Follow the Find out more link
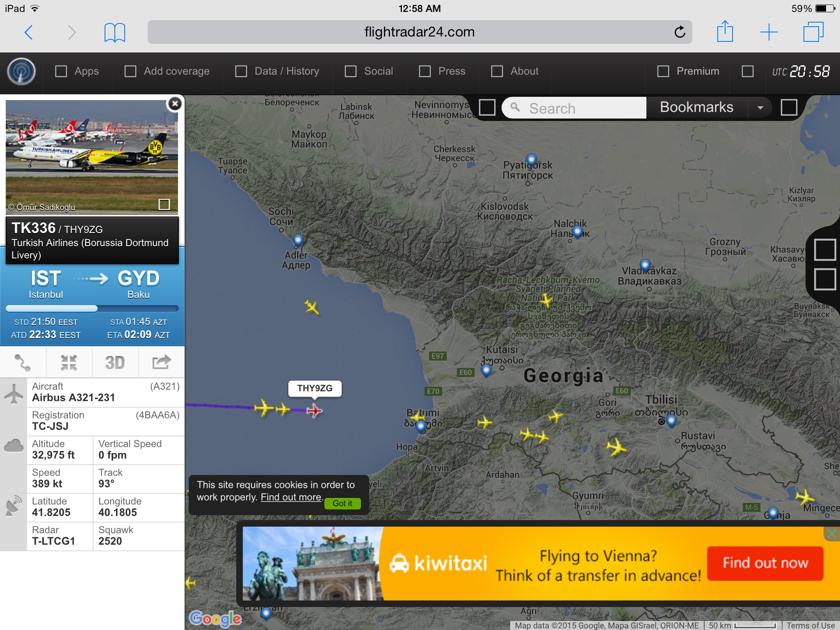Viewport: 840px width, 630px height. (291, 497)
